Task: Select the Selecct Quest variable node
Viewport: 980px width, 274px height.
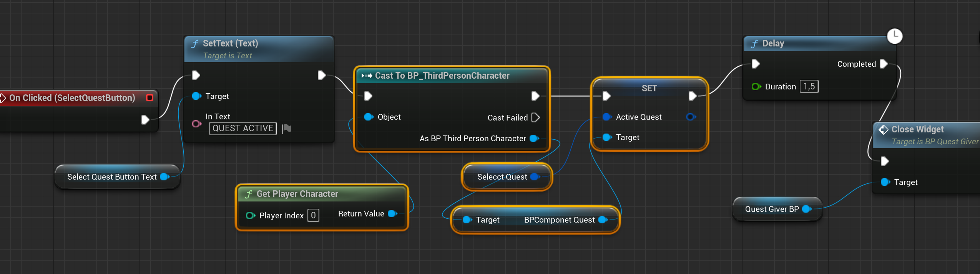Action: click(502, 177)
